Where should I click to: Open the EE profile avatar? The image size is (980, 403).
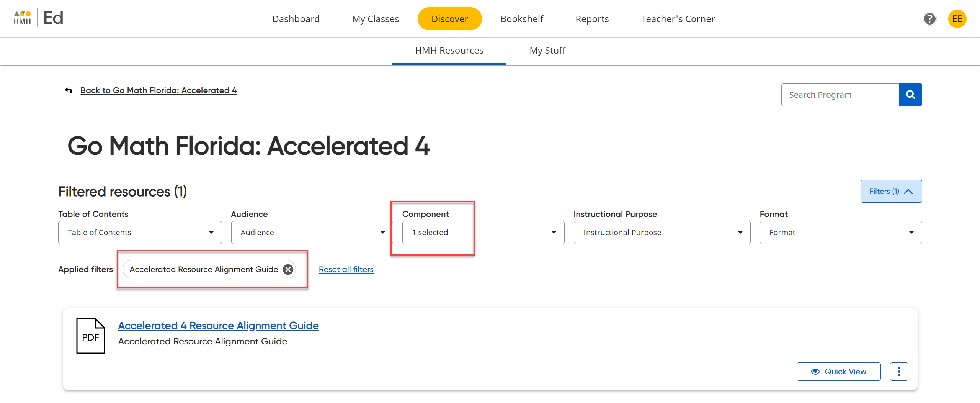[957, 18]
